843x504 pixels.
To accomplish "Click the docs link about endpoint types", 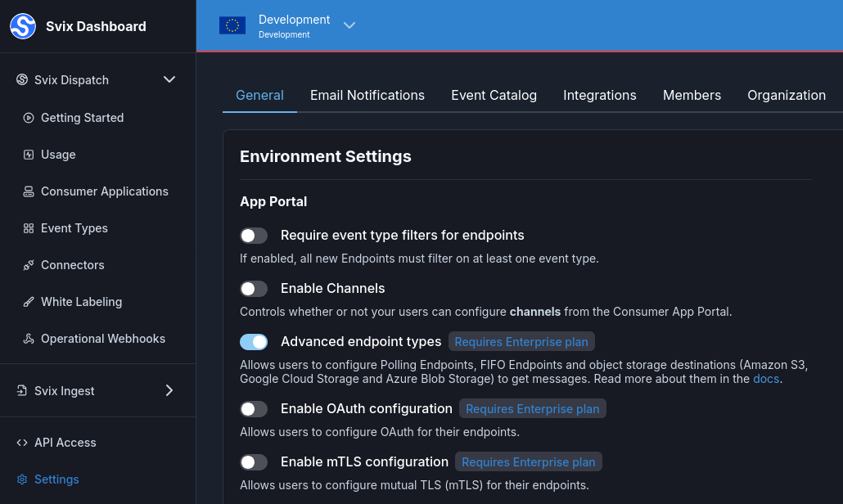I will click(x=765, y=378).
